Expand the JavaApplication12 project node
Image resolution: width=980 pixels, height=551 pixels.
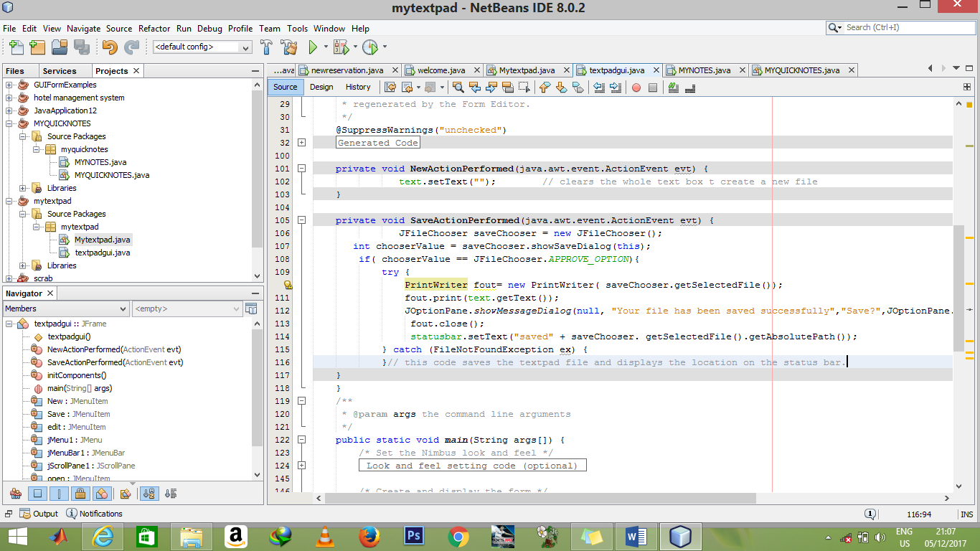coord(9,110)
